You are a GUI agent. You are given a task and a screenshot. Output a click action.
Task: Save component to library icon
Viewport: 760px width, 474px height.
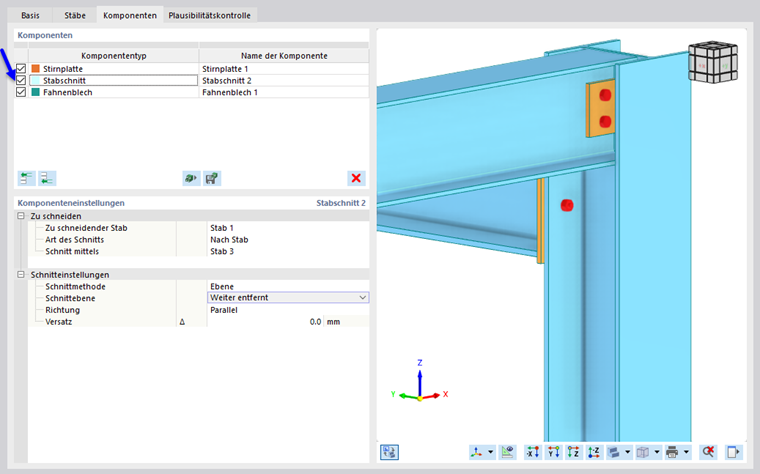[x=212, y=178]
